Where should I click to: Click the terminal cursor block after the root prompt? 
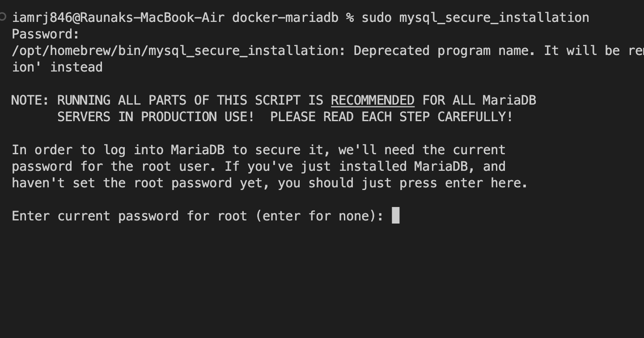pos(395,216)
